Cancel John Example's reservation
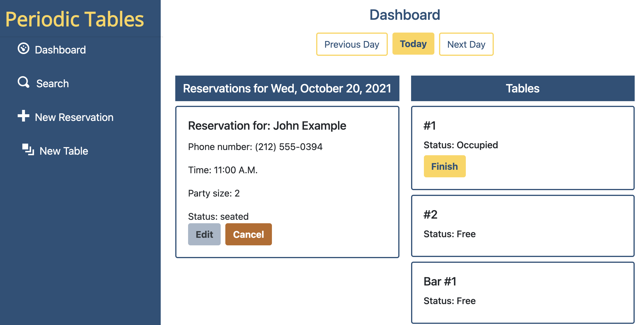This screenshot has width=644, height=325. click(248, 234)
